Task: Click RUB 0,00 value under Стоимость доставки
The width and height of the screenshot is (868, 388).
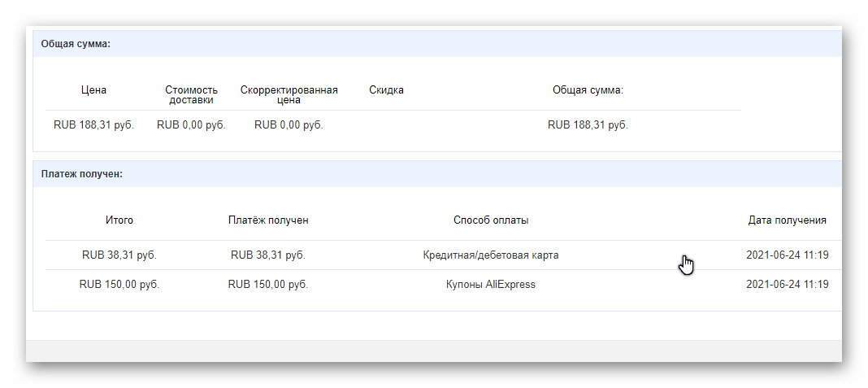Action: point(191,125)
